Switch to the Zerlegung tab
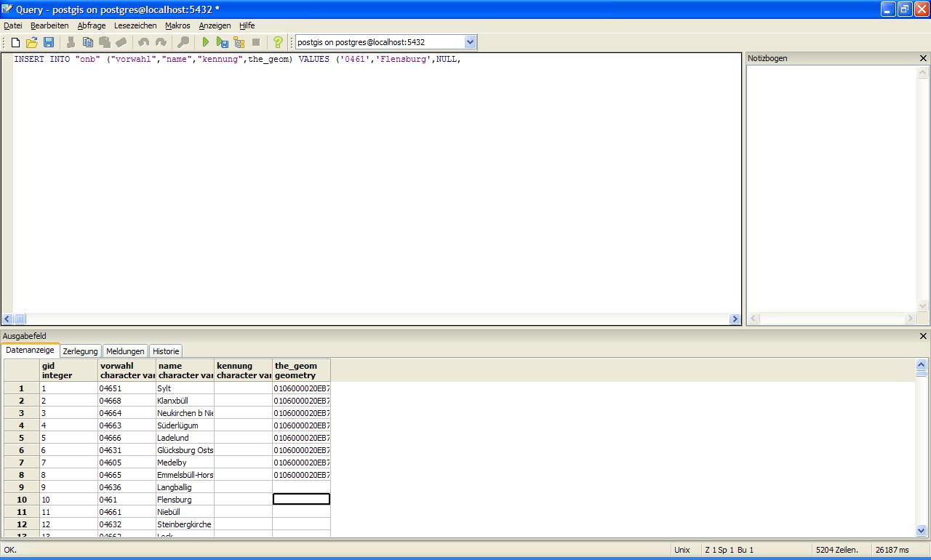This screenshot has height=560, width=931. [x=80, y=351]
